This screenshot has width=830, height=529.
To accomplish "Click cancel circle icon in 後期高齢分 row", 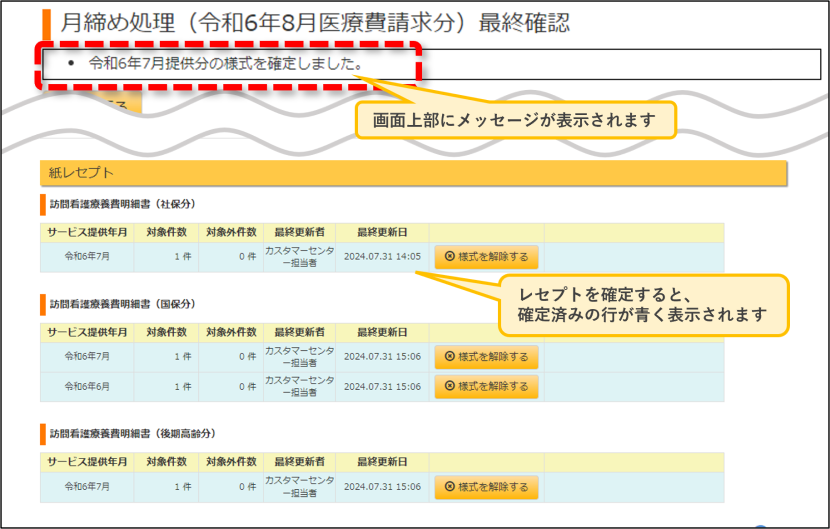I will (450, 487).
